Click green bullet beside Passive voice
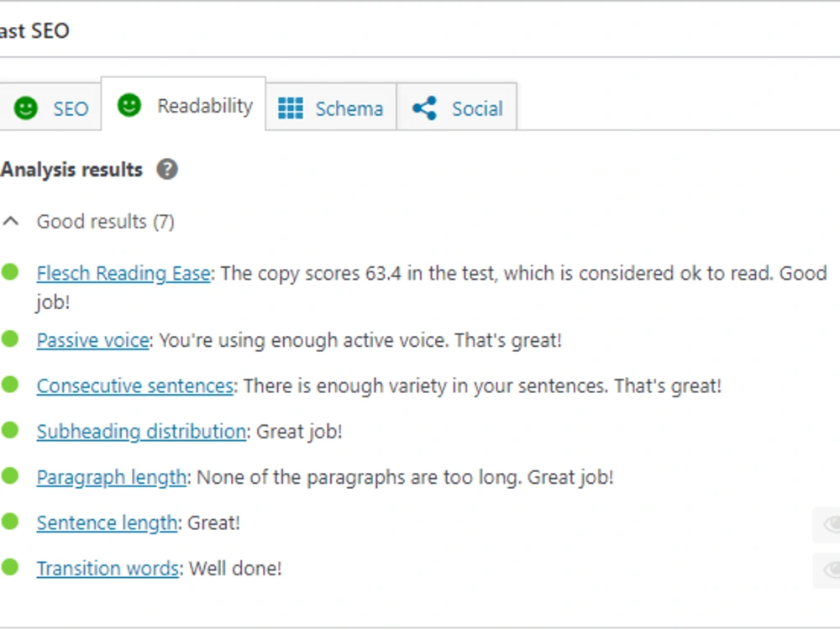The image size is (840, 630). pyautogui.click(x=9, y=339)
